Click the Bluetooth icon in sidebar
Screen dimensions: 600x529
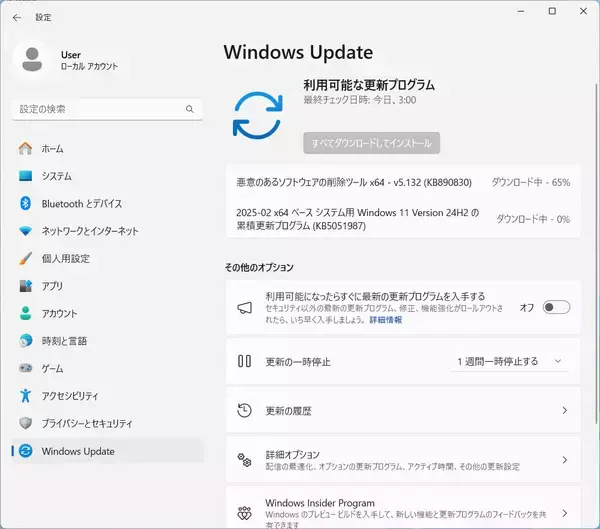point(26,203)
